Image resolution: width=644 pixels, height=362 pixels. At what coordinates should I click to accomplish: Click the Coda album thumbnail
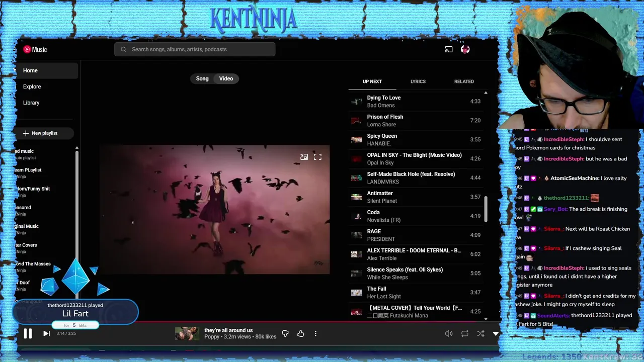pyautogui.click(x=356, y=216)
